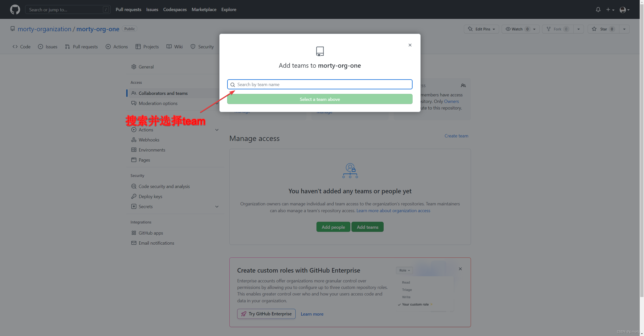Click the GitHub Octocat logo
This screenshot has width=644, height=336.
[x=15, y=10]
